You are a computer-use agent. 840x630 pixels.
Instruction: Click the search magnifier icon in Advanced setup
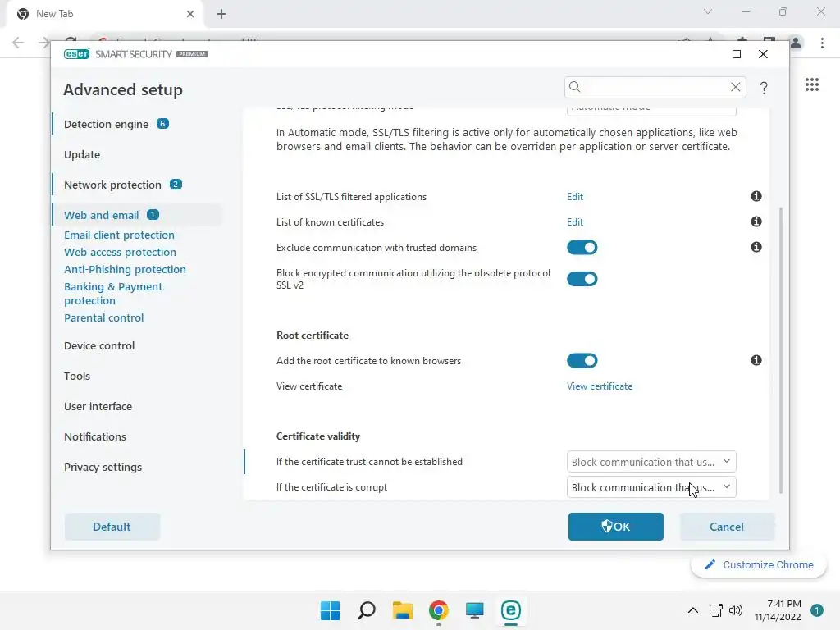pyautogui.click(x=575, y=87)
